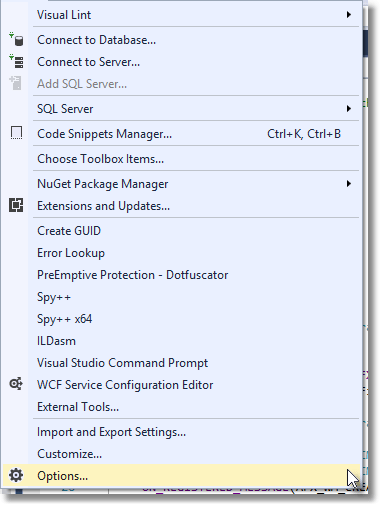Open ILDasm

click(x=181, y=341)
